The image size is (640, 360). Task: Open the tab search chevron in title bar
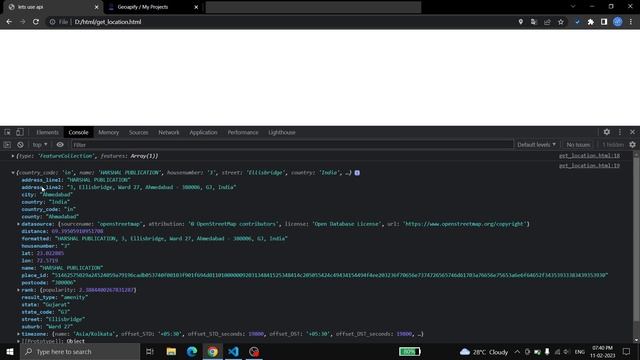[x=573, y=7]
